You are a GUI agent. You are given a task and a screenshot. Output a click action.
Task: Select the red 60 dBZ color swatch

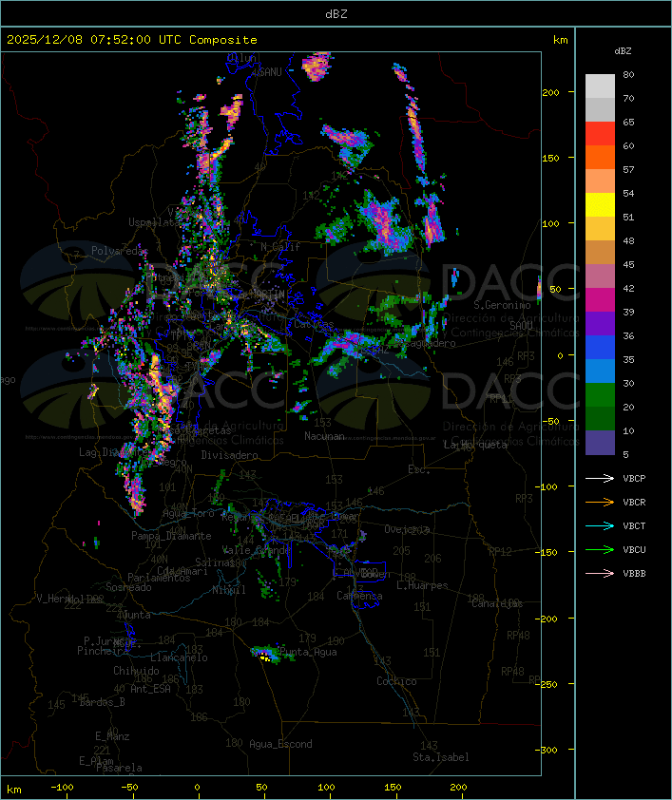[x=600, y=133]
